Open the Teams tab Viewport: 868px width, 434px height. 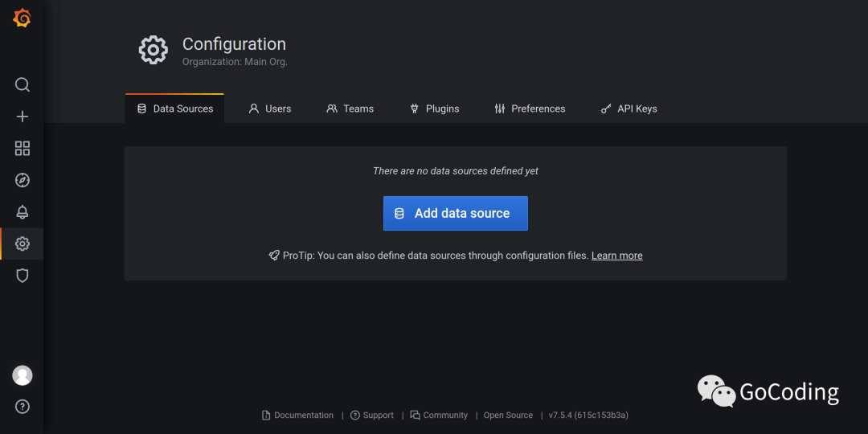[x=350, y=108]
